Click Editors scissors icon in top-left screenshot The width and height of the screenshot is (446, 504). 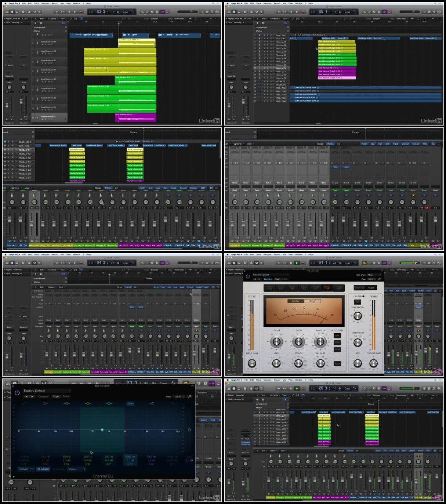[x=40, y=12]
